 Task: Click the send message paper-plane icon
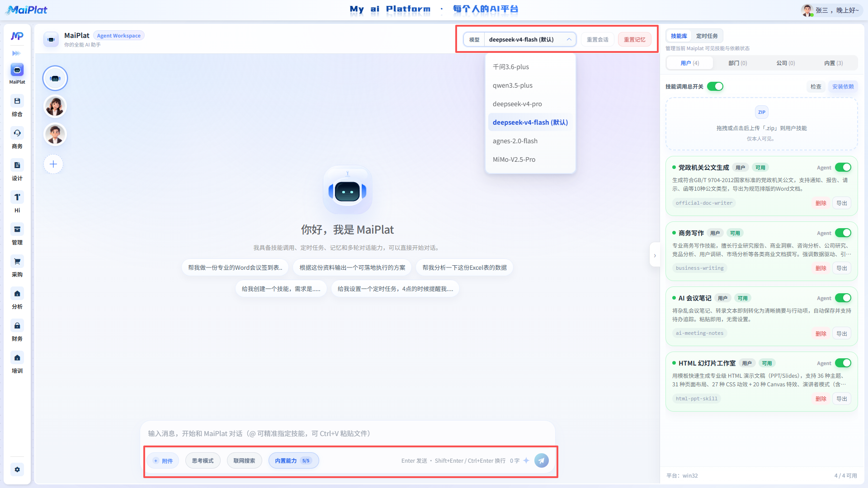pos(542,460)
